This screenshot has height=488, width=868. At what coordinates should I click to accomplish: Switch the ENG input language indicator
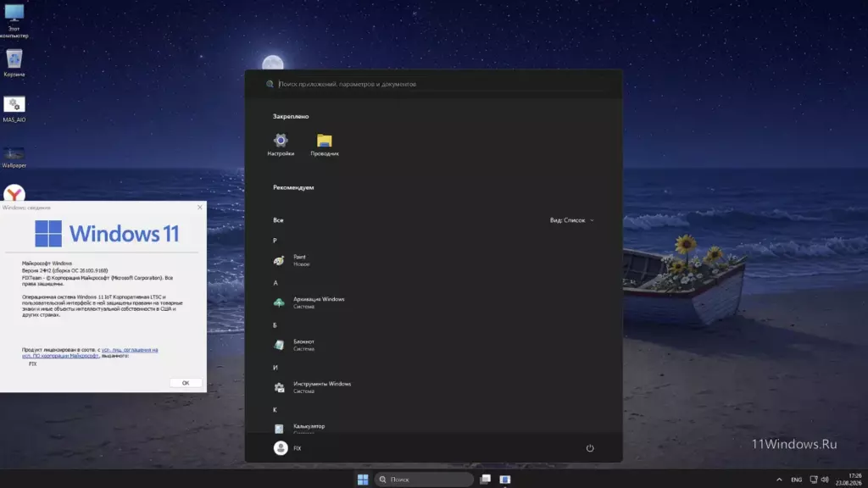click(796, 480)
